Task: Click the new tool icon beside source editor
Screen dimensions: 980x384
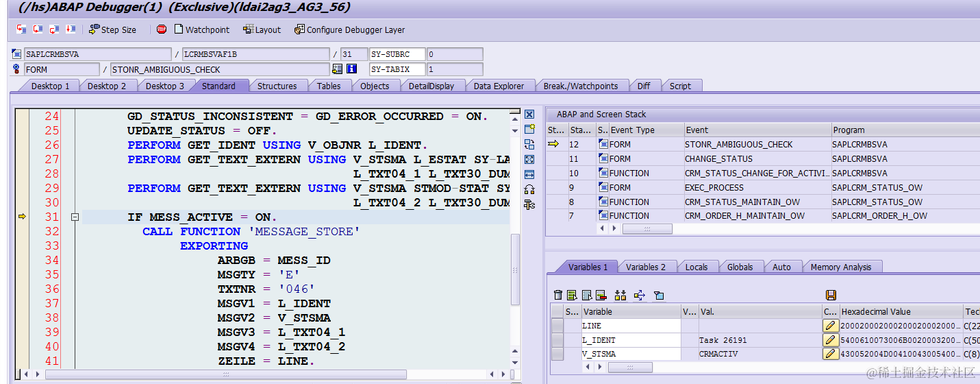Action: (x=529, y=130)
